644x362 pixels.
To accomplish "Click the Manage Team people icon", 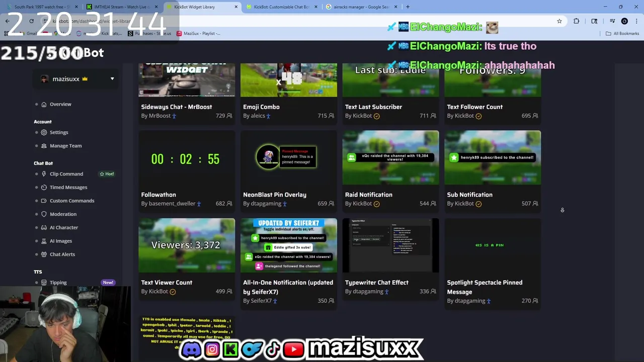I will tap(44, 146).
